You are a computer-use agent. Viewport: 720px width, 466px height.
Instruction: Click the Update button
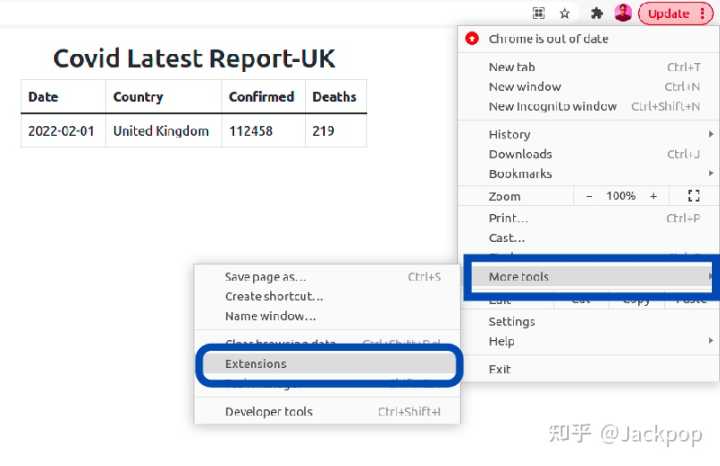[669, 14]
